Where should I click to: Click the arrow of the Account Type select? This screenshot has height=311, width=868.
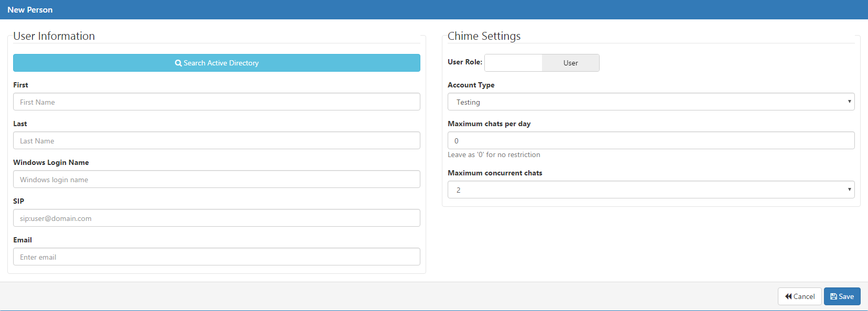849,102
